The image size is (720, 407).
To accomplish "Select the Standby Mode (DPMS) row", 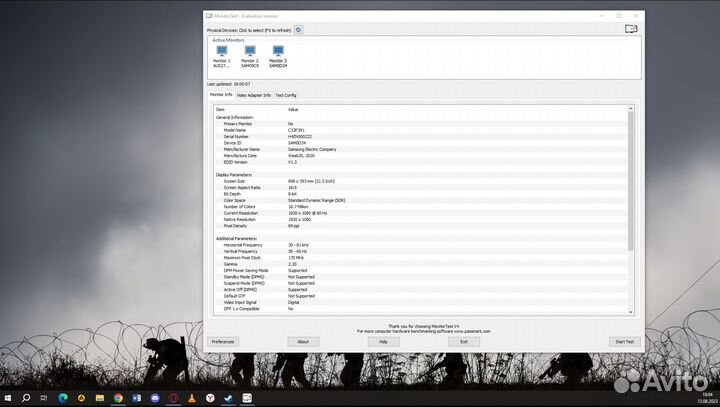I will (x=421, y=277).
